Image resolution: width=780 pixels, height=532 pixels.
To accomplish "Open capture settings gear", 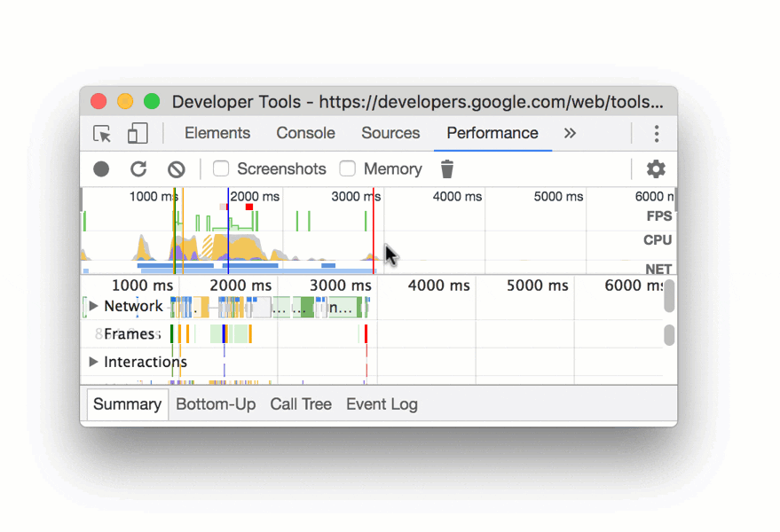I will (x=656, y=168).
